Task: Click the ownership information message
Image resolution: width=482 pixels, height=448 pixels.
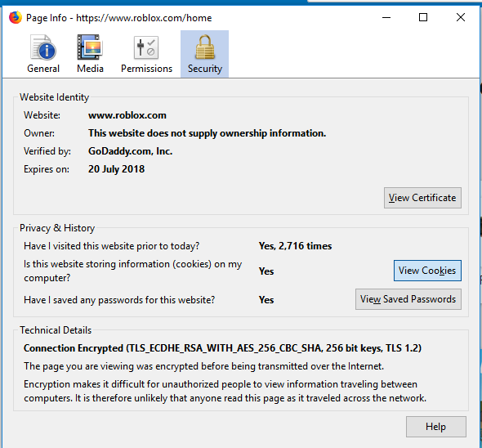Action: (x=208, y=133)
